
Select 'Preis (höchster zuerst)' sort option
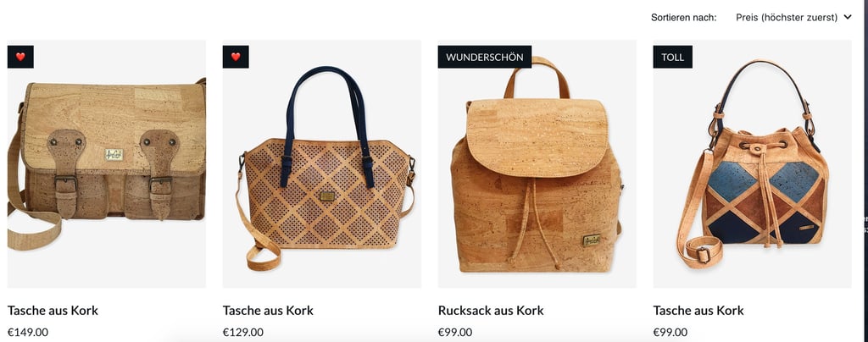(787, 17)
